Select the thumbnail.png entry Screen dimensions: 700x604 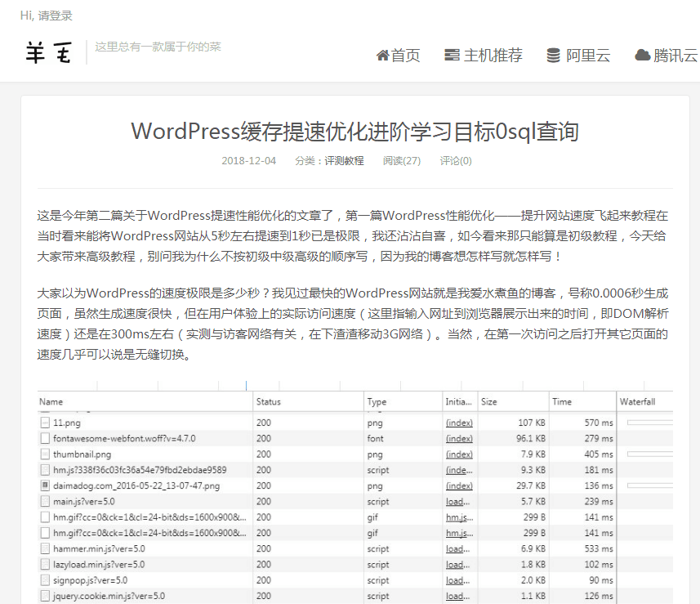click(82, 454)
